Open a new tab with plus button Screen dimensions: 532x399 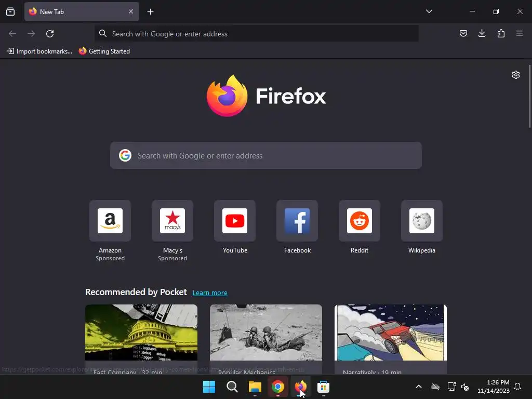150,12
